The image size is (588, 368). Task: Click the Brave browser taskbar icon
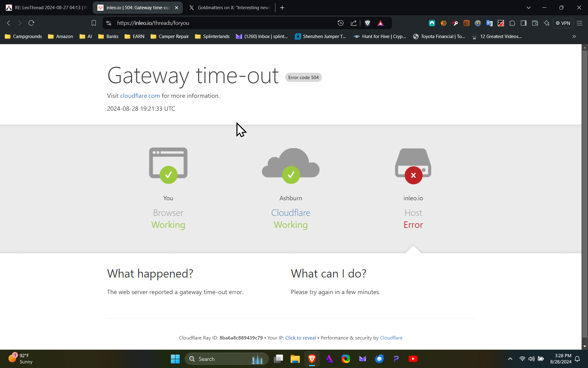[x=312, y=359]
